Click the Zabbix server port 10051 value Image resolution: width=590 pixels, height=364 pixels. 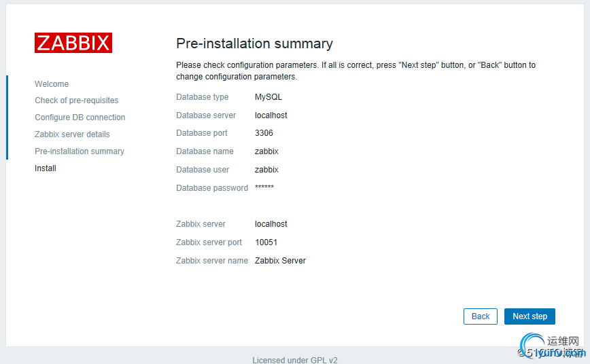point(266,242)
